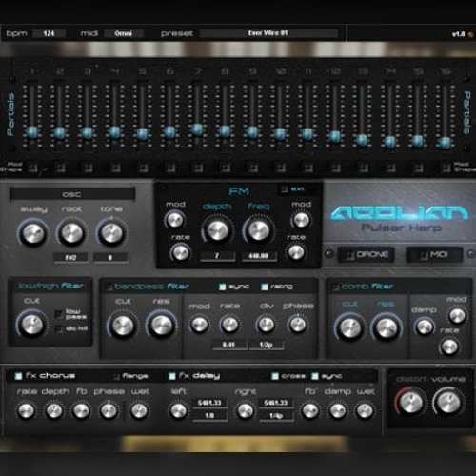Click the chorus rate knob
The width and height of the screenshot is (476, 476).
point(27,410)
